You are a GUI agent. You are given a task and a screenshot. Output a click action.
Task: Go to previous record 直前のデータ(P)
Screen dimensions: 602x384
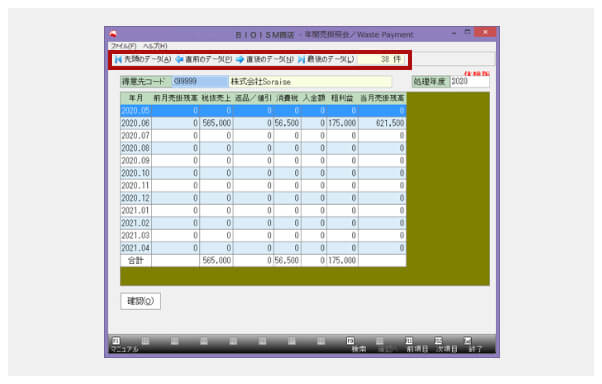tap(204, 60)
